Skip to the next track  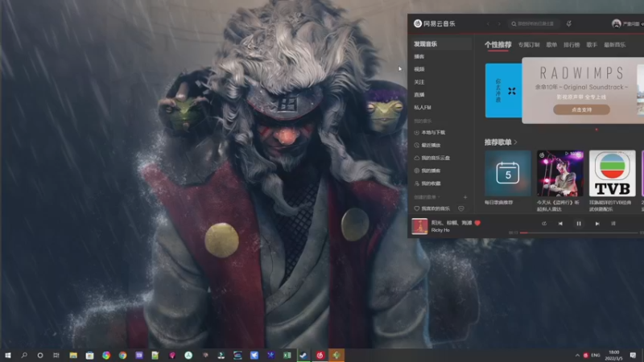point(597,224)
